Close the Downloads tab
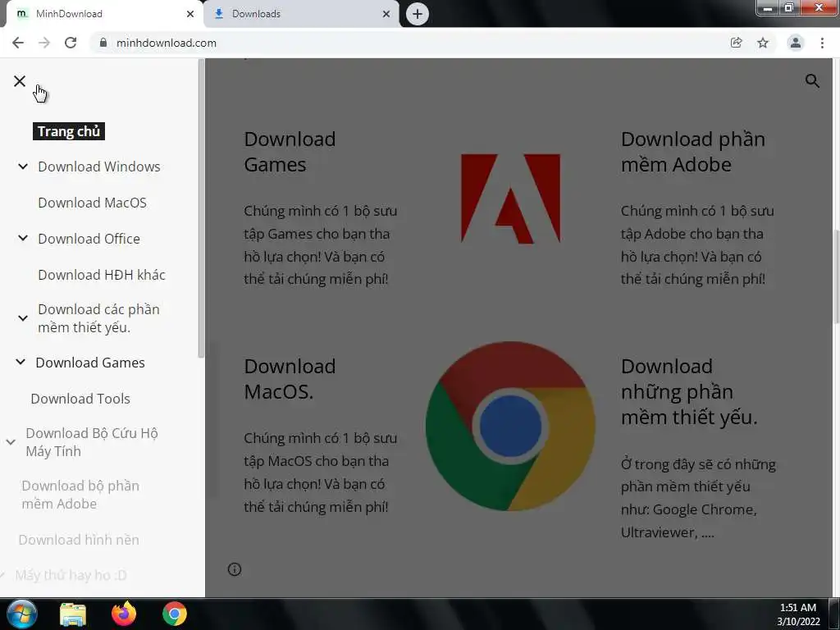 pos(386,14)
